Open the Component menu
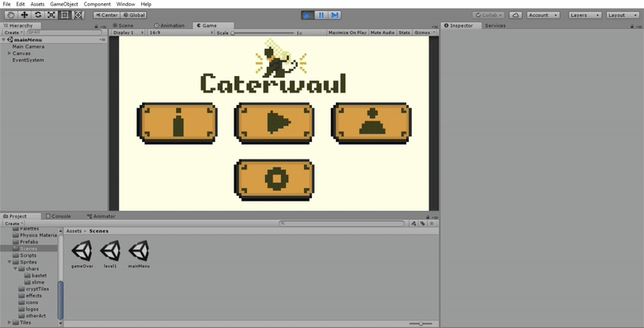 click(97, 4)
